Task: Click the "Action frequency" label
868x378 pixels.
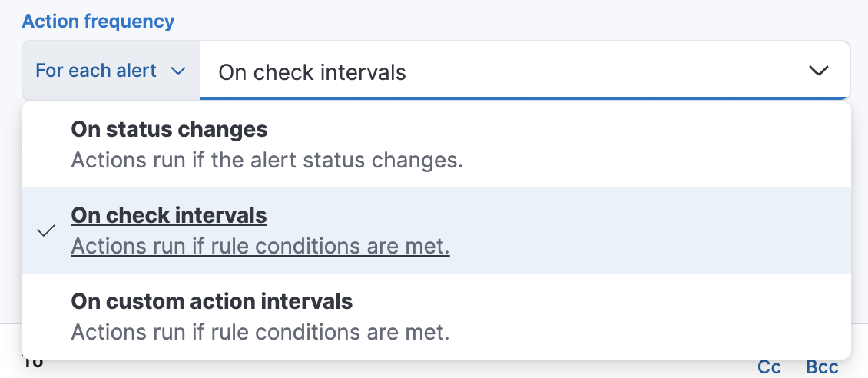Action: coord(98,22)
